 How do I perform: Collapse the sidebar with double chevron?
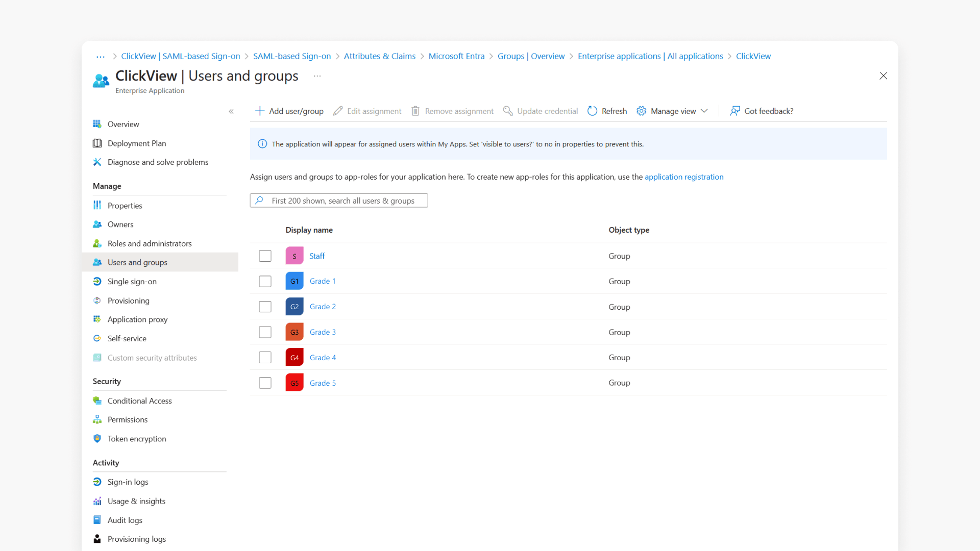point(231,111)
